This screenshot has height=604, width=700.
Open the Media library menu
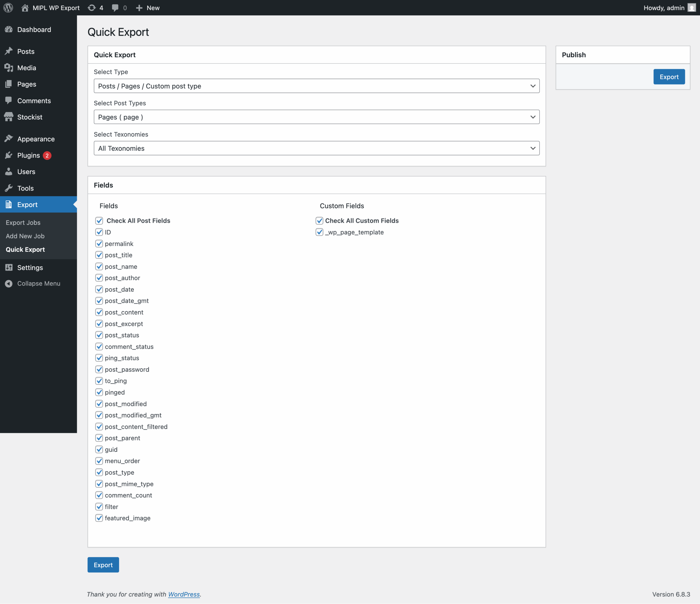(26, 68)
